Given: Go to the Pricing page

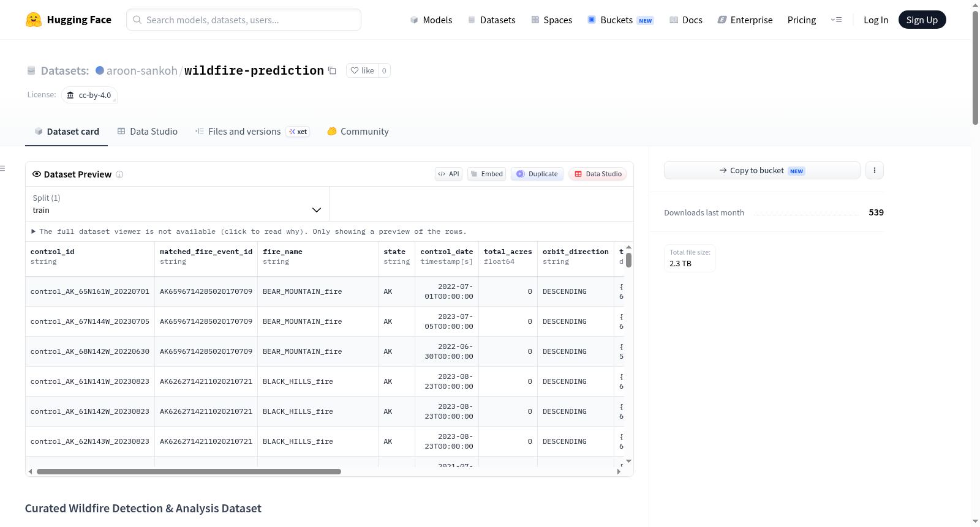Looking at the screenshot, I should coord(802,20).
